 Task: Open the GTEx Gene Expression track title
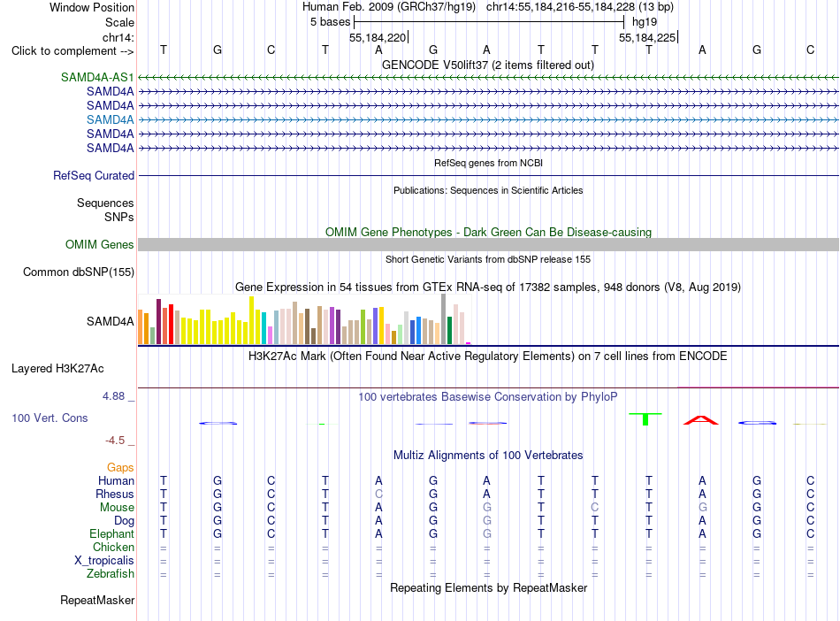pos(488,287)
